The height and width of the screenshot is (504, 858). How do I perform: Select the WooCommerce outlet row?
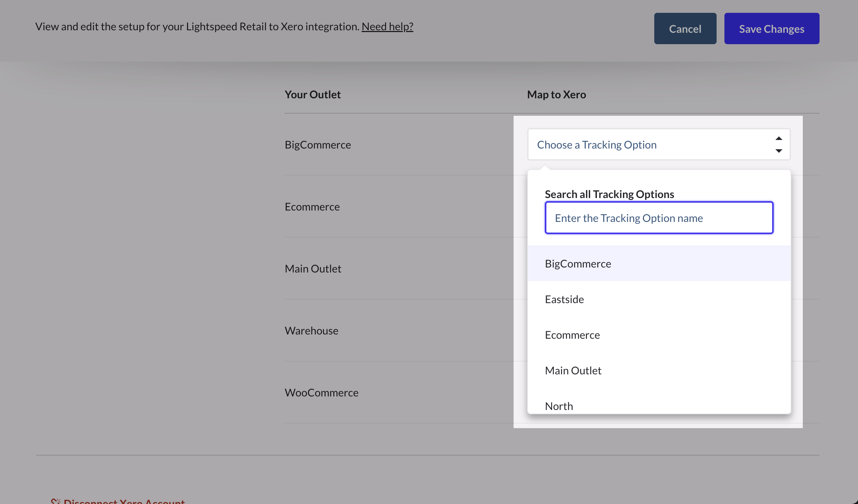tap(321, 392)
